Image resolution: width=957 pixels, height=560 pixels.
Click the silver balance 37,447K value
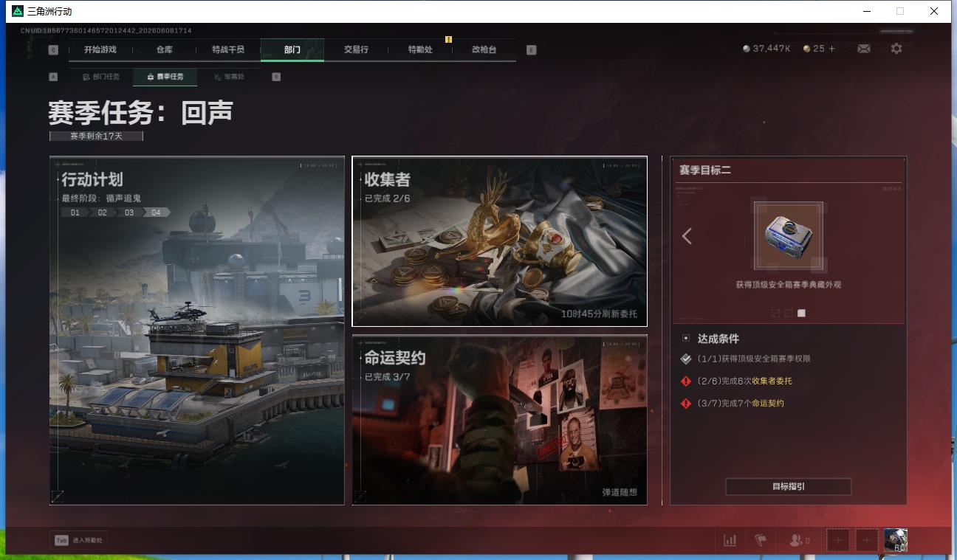(x=772, y=49)
